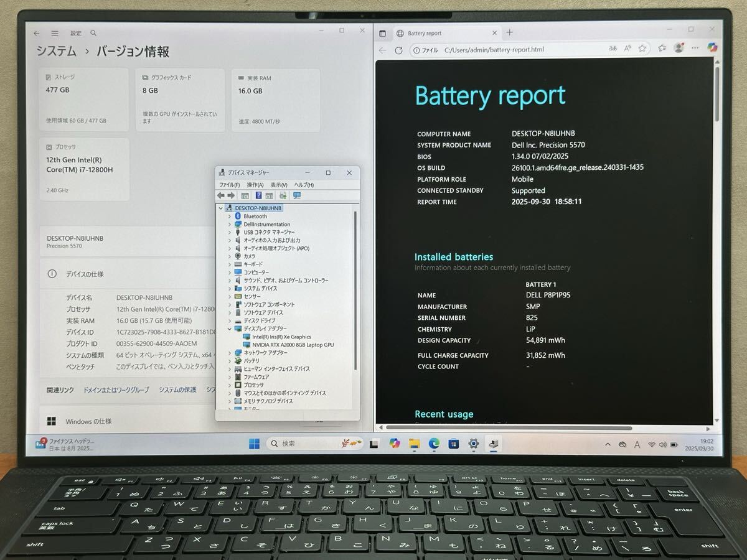Add this page to favorites star
Screen dimensions: 747x560
pos(642,49)
